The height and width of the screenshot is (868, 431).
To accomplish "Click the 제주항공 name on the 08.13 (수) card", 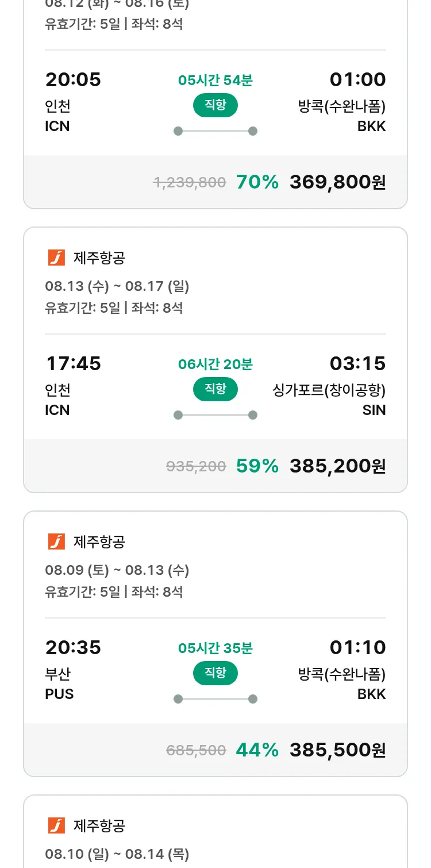I will (x=99, y=258).
